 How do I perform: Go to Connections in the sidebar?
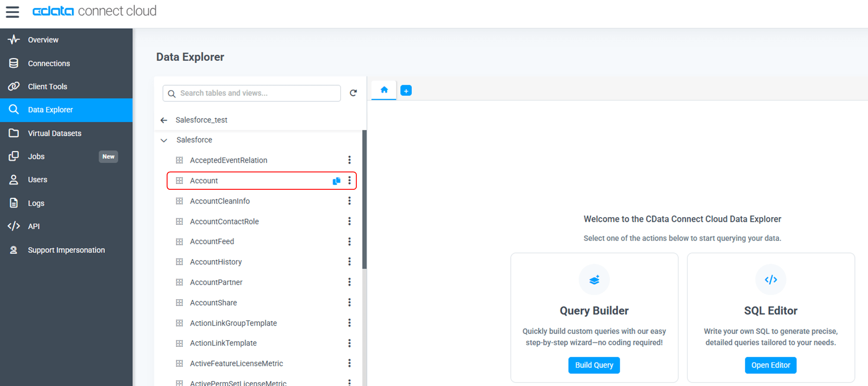(x=66, y=63)
